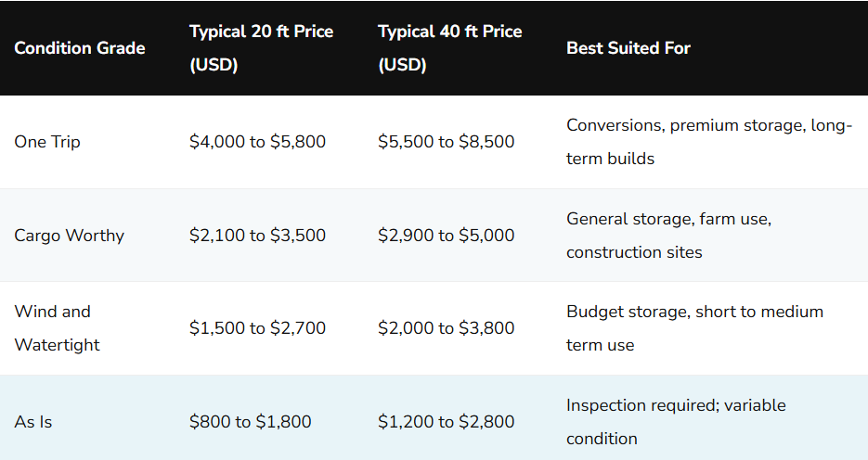Click the General storage, farm use description
The height and width of the screenshot is (460, 868).
[668, 236]
